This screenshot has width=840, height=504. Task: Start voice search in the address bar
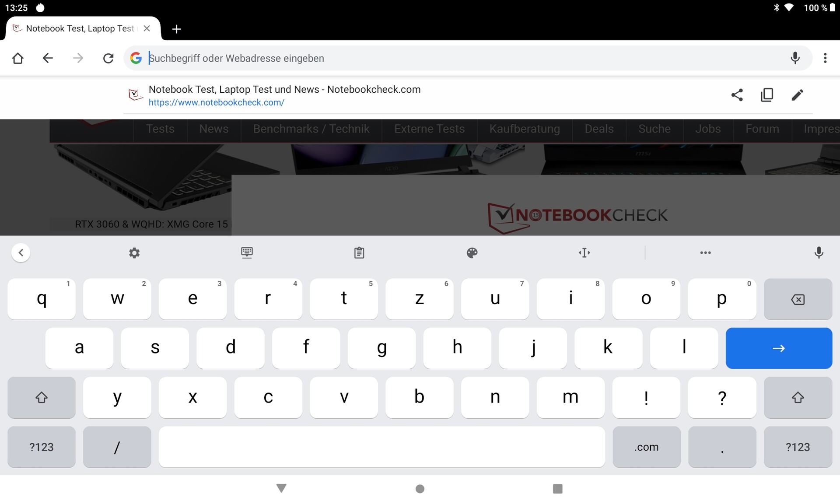point(795,58)
